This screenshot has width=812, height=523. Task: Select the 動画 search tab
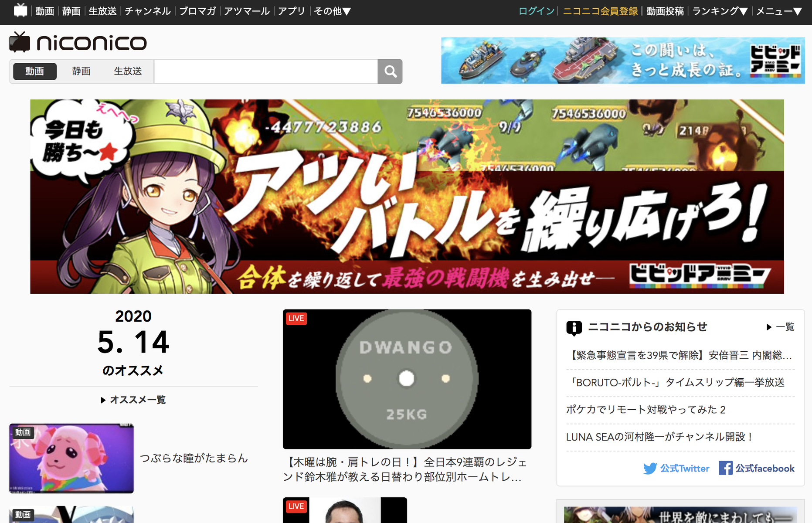35,71
